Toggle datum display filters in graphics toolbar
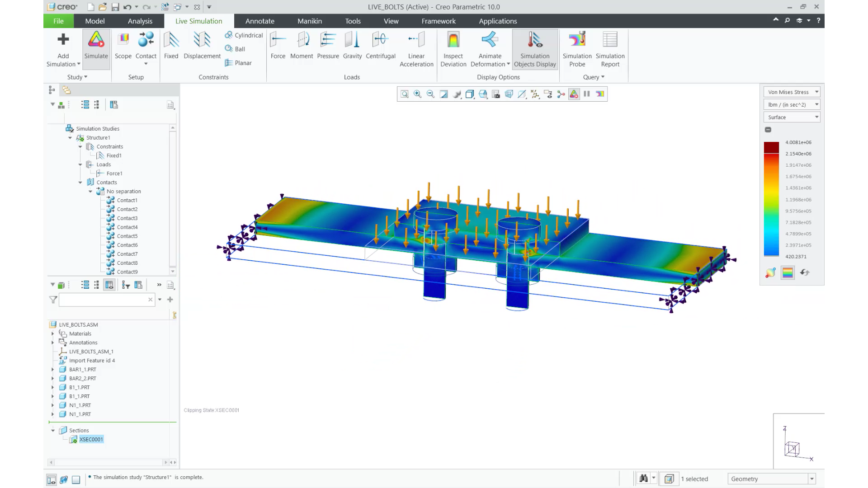 point(535,94)
